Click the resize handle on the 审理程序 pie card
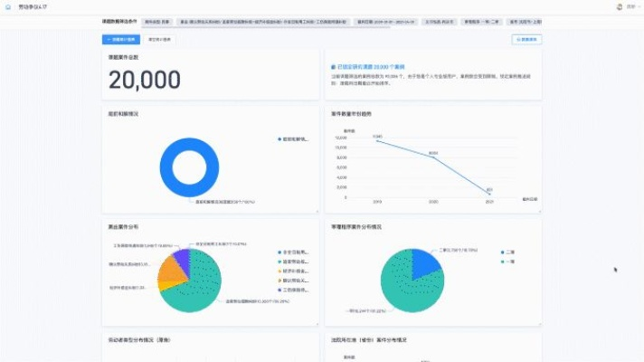 [540, 323]
